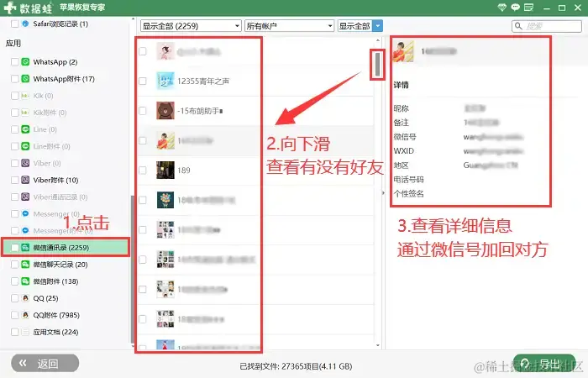Image resolution: width=588 pixels, height=378 pixels.
Task: Click the search magnifier icon
Action: (518, 26)
